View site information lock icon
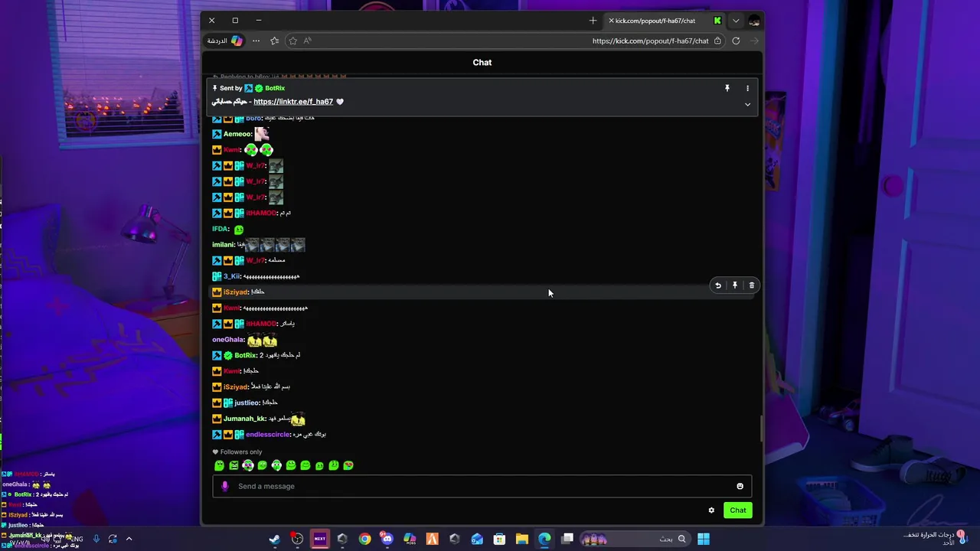980x551 pixels. (717, 41)
